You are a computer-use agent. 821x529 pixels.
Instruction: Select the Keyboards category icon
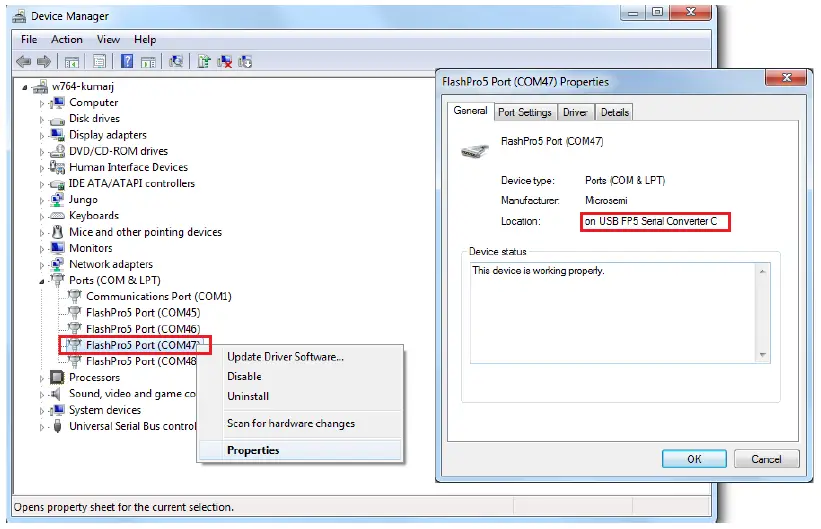pyautogui.click(x=57, y=216)
